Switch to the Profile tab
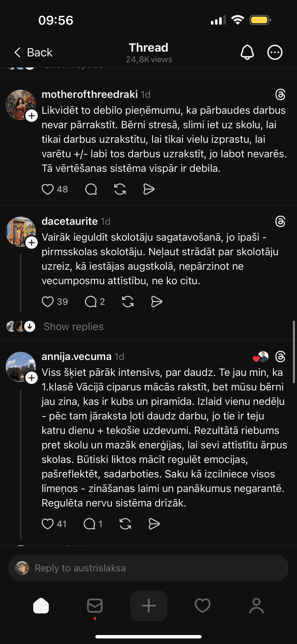Viewport: 297px width, 644px height. tap(256, 606)
